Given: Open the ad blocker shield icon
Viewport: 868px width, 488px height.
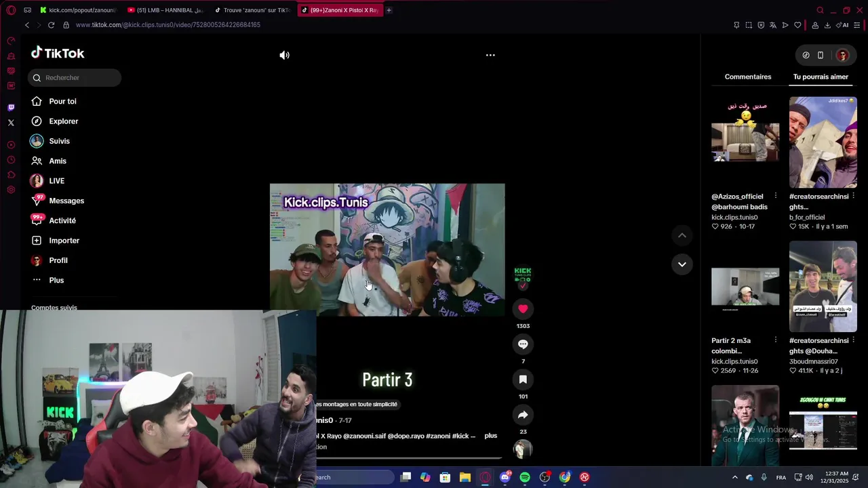Looking at the screenshot, I should [761, 25].
